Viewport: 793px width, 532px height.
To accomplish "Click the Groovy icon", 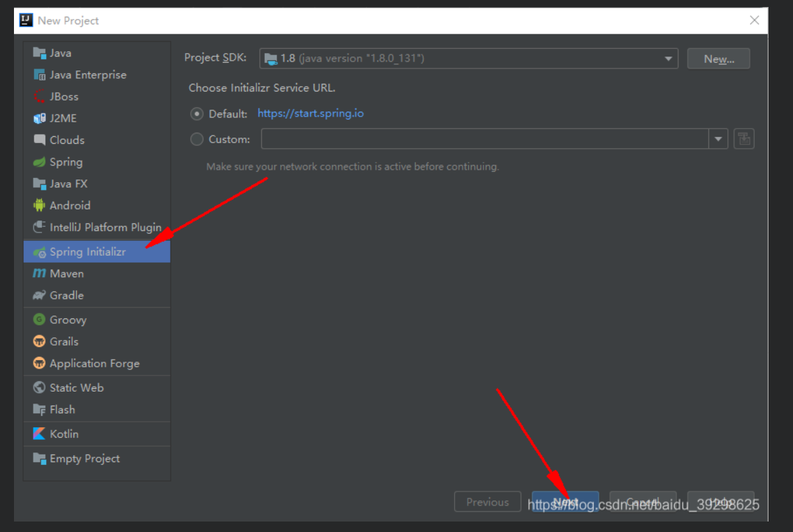I will [x=39, y=320].
